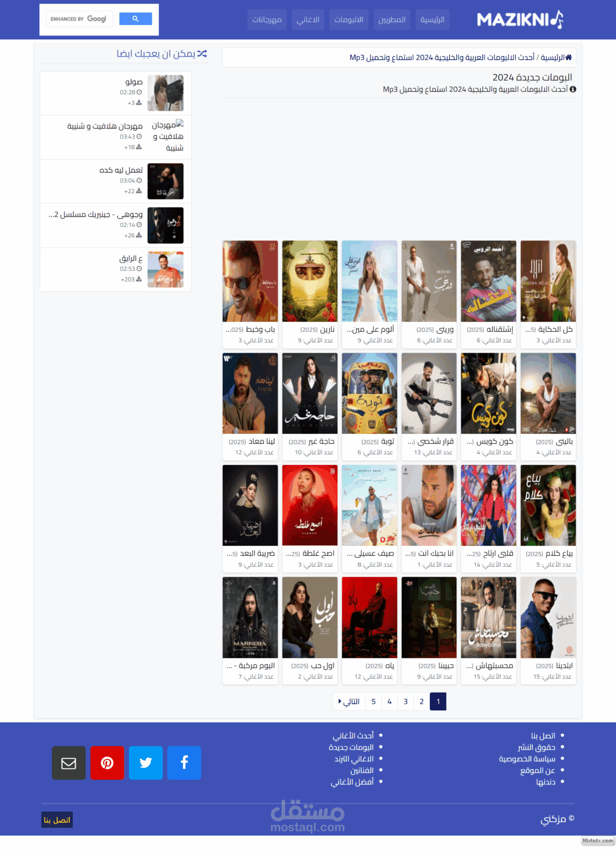Open album cover اول حب
This screenshot has height=851, width=616.
point(310,617)
